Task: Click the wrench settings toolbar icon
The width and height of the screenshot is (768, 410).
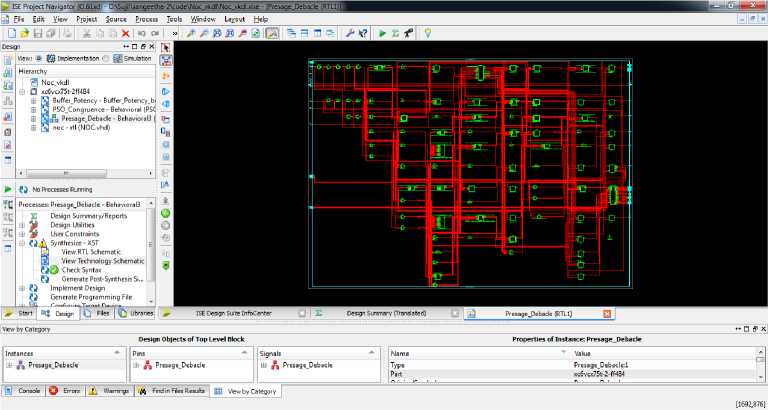Action: pyautogui.click(x=350, y=33)
